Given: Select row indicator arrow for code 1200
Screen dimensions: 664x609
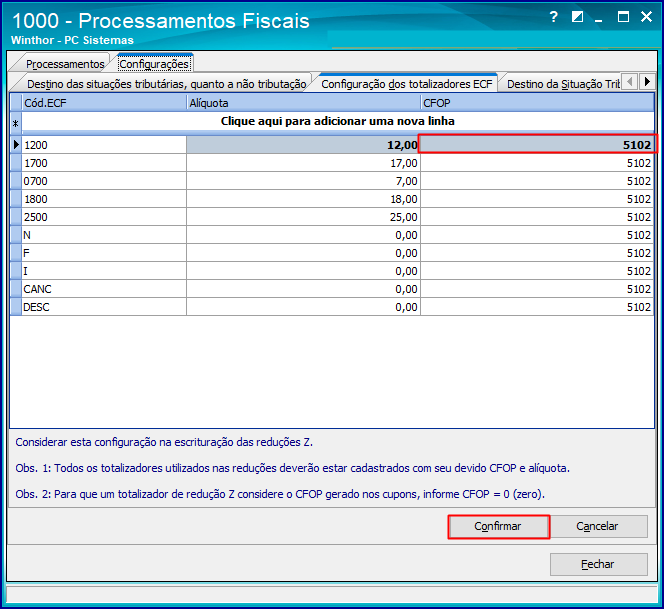Looking at the screenshot, I should 16,145.
